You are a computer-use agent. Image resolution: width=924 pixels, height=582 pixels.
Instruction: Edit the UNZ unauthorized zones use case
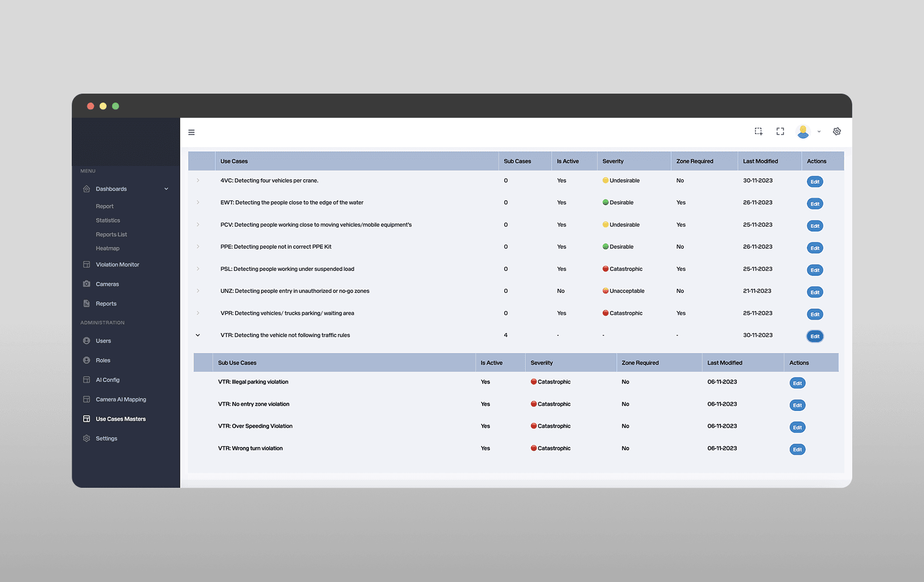pyautogui.click(x=815, y=292)
